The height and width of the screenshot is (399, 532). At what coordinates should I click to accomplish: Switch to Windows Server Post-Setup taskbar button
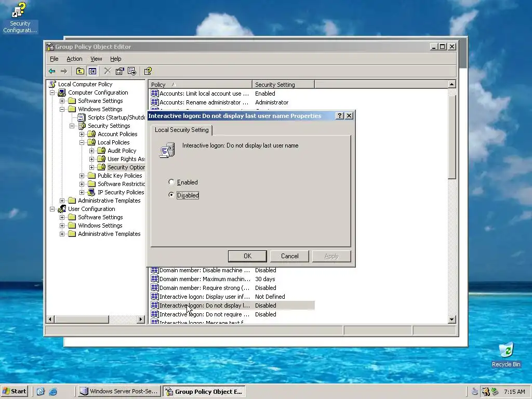coord(119,392)
